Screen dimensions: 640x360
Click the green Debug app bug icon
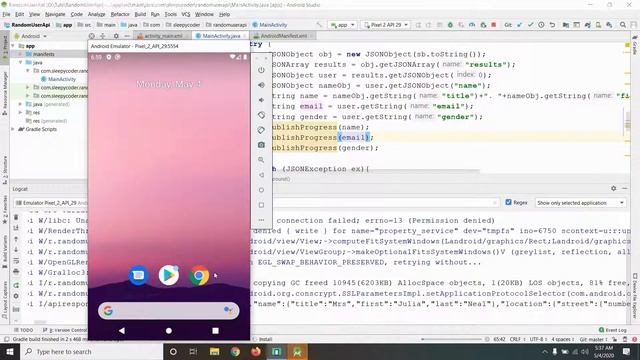tap(450, 25)
